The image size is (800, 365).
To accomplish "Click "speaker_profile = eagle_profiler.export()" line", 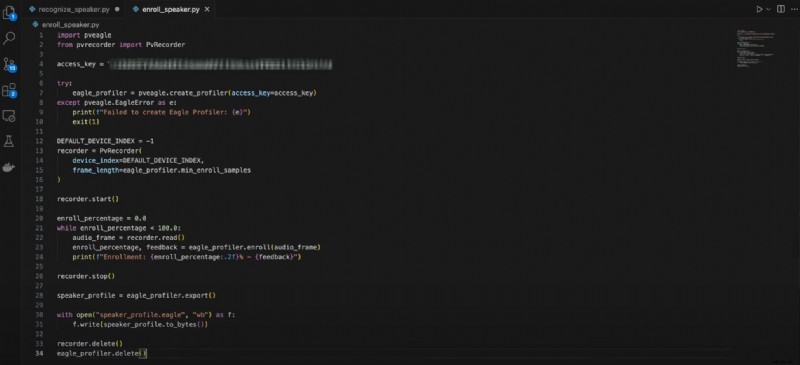I will pos(136,295).
